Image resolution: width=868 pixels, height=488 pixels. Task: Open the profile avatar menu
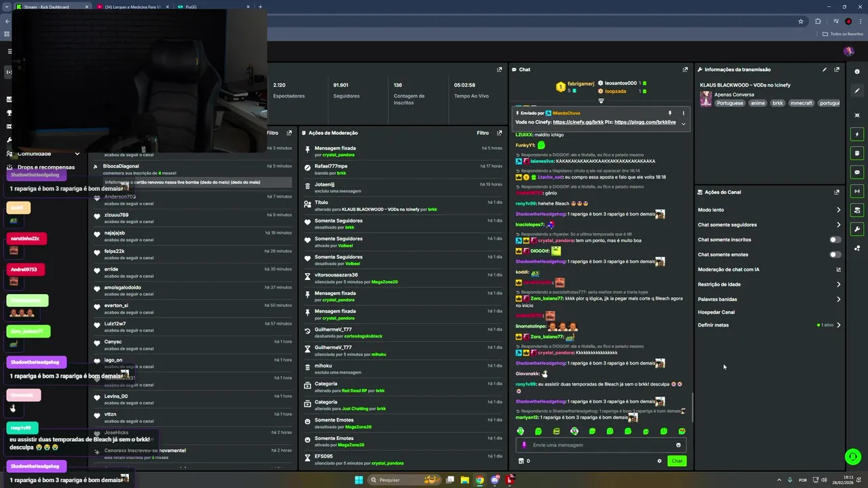848,51
